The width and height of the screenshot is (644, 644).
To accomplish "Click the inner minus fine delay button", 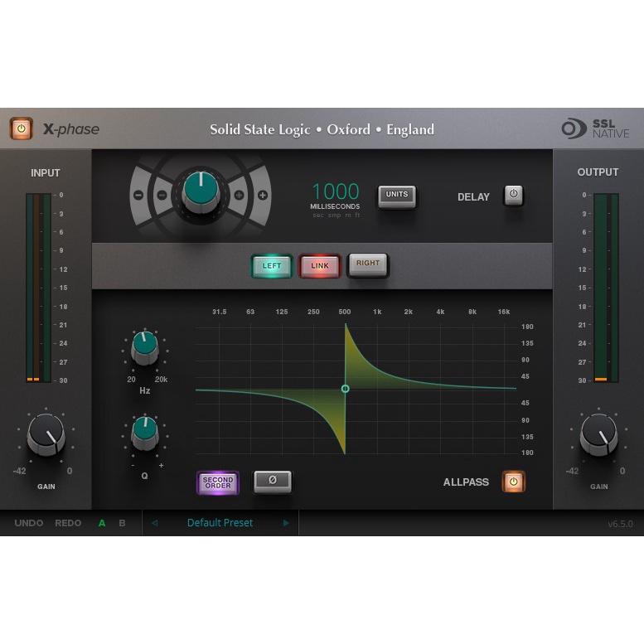I will pyautogui.click(x=162, y=196).
